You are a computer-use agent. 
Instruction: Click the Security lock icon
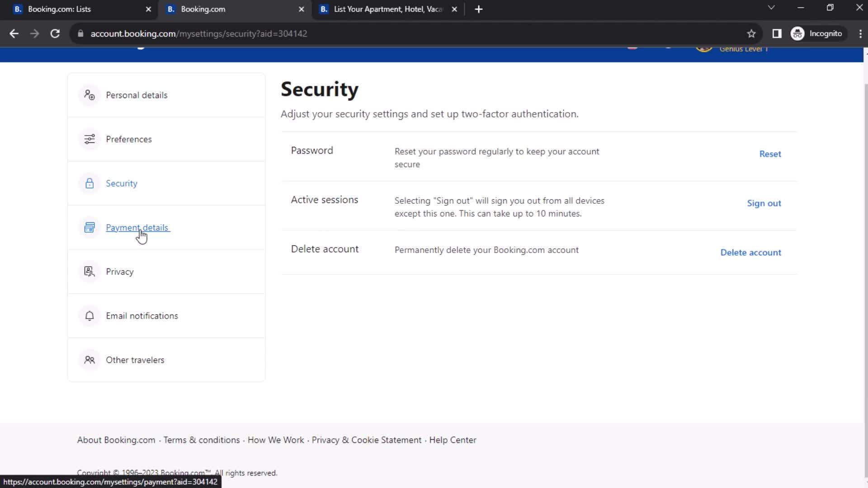[x=89, y=183]
